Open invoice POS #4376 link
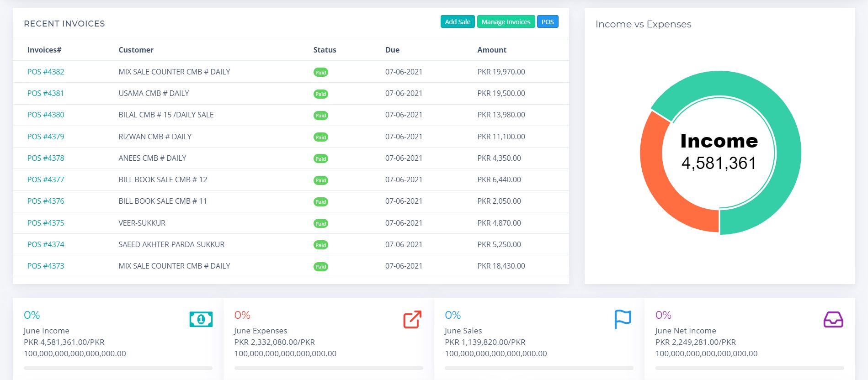 (x=46, y=201)
